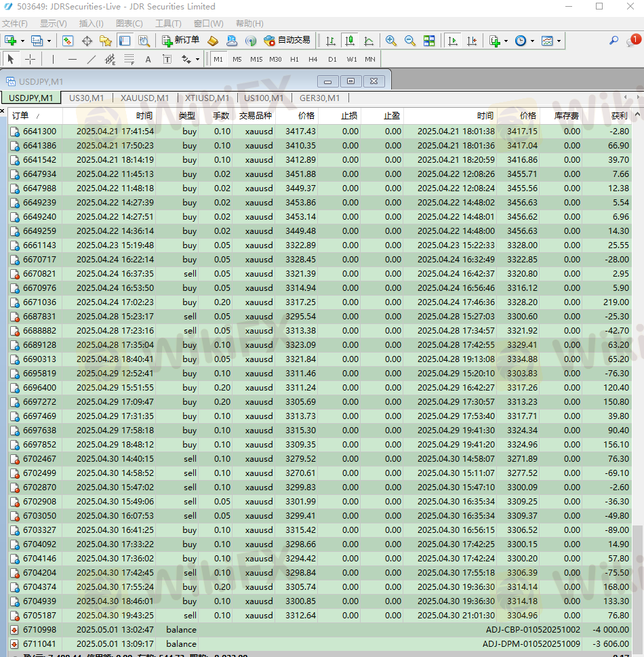Expand the chart periods clock dropdown
This screenshot has height=657, width=644.
tap(532, 41)
